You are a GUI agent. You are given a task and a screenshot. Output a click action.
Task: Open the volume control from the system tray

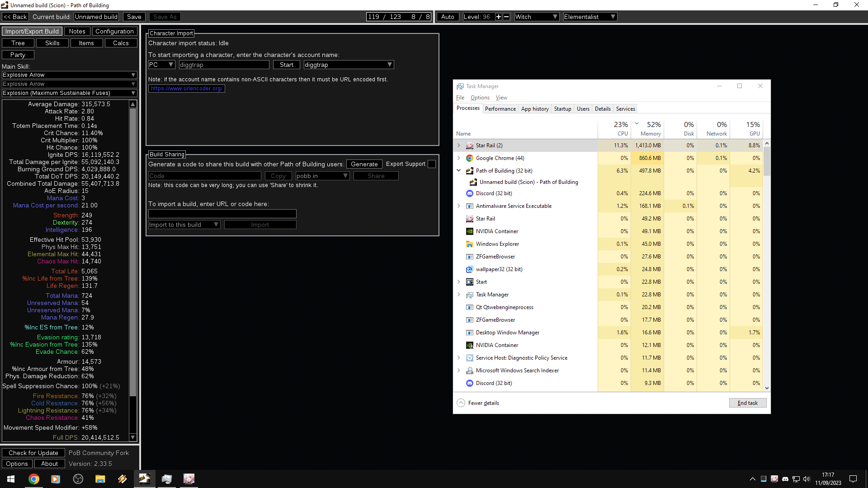click(x=807, y=479)
